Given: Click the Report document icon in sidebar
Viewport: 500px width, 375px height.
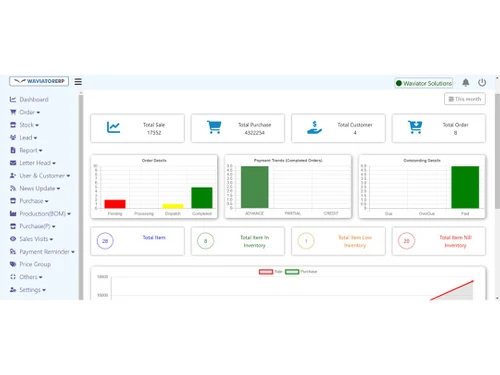Looking at the screenshot, I should click(13, 150).
